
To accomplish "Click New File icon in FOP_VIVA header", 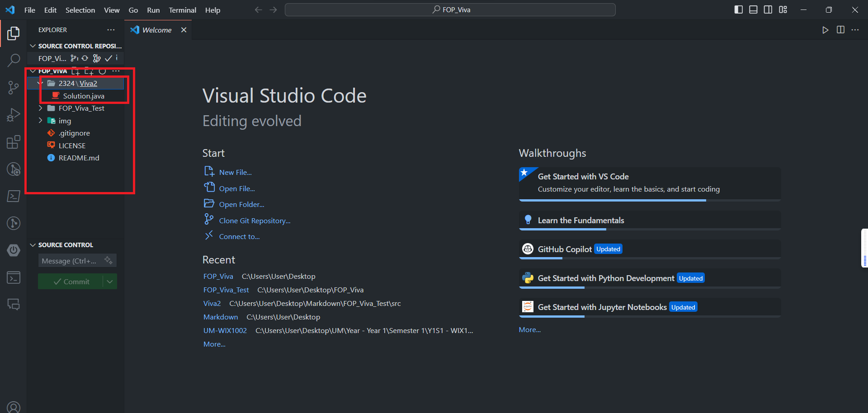I will coord(75,71).
